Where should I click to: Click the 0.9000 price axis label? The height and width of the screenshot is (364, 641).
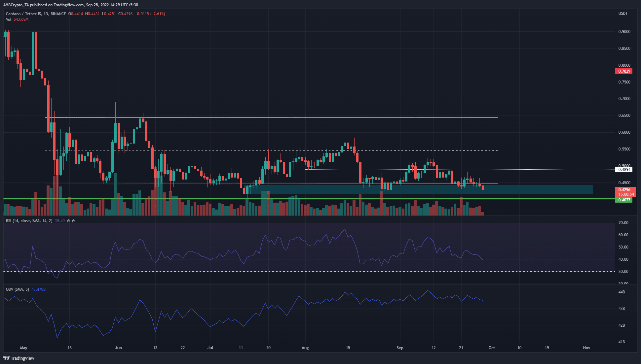[624, 32]
